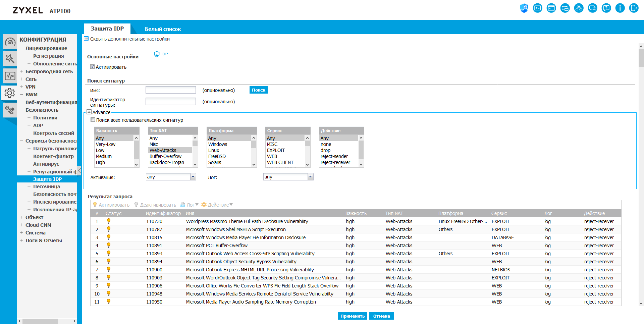The image size is (644, 324).
Task: Select Песочница in the sidebar menu
Action: pyautogui.click(x=46, y=186)
